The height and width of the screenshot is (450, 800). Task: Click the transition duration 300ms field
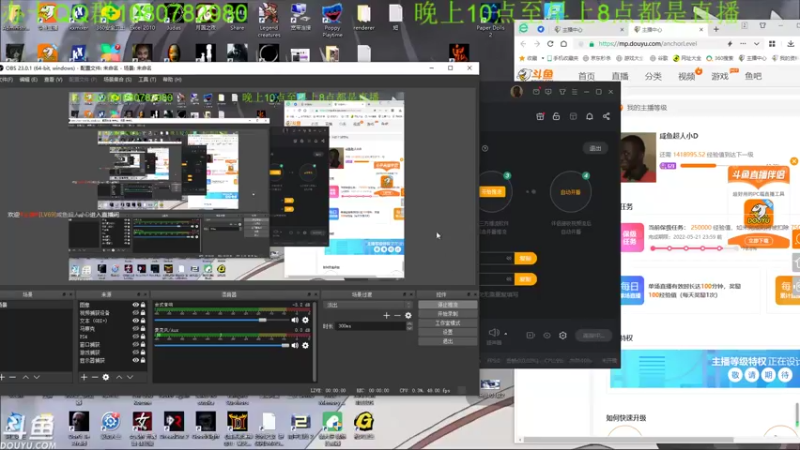(371, 326)
